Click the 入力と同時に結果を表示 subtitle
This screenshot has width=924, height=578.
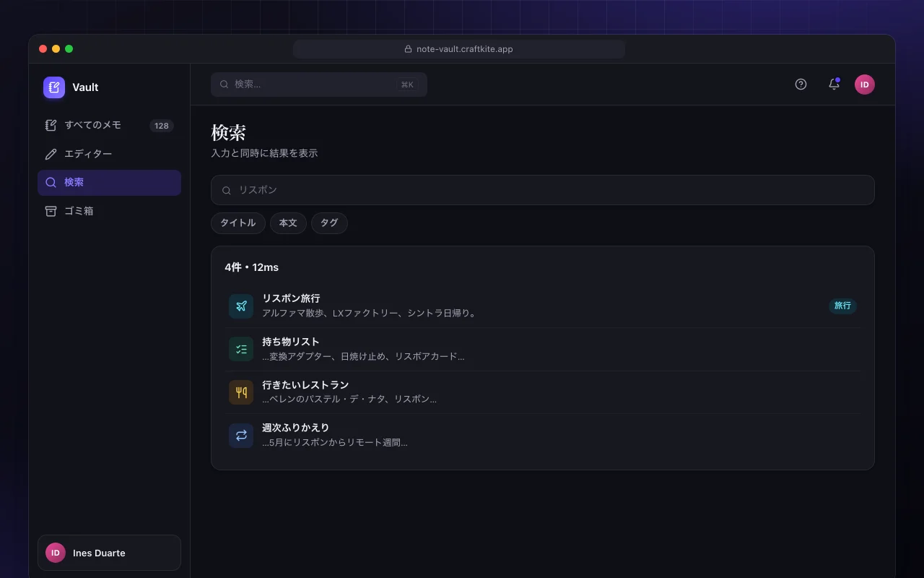pos(264,153)
